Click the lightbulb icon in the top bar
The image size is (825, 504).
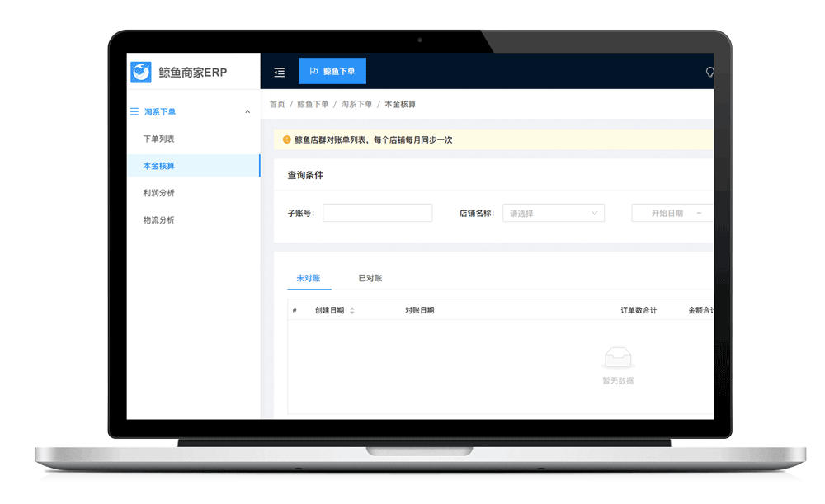(x=709, y=73)
